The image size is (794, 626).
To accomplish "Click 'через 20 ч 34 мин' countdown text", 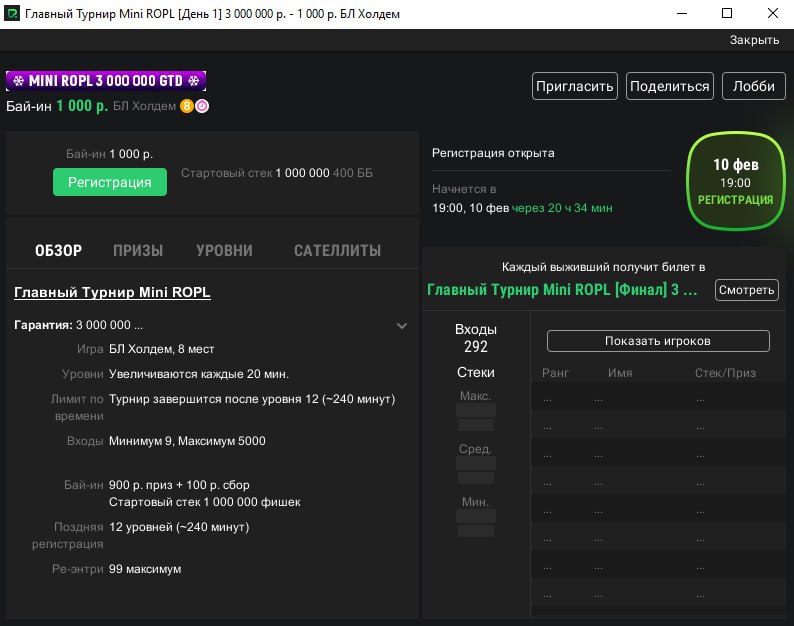I will [562, 208].
